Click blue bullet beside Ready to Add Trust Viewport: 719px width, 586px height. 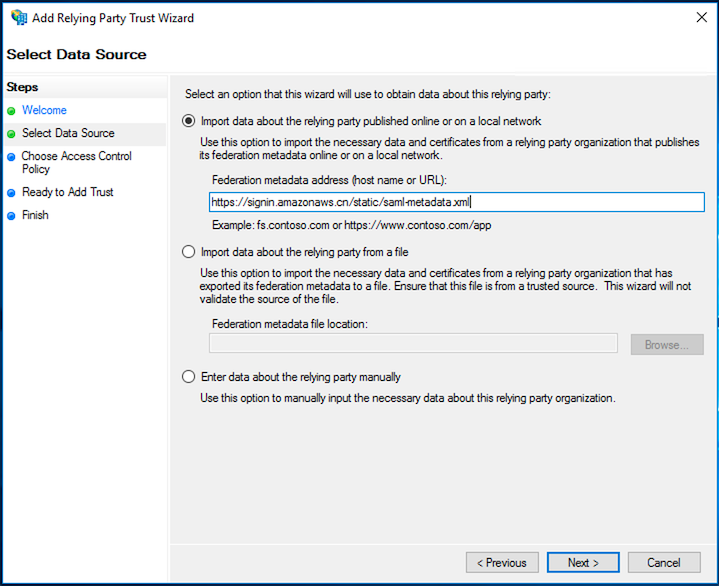pos(11,193)
